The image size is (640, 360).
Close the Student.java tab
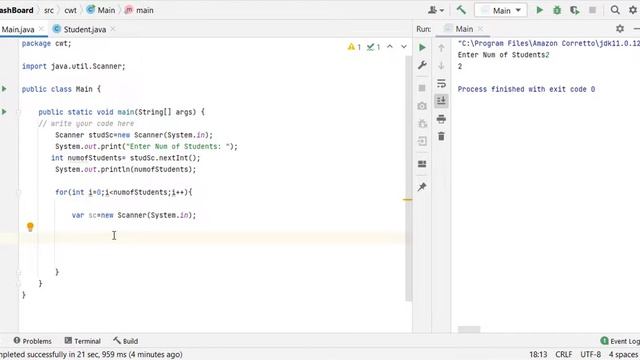coord(113,29)
